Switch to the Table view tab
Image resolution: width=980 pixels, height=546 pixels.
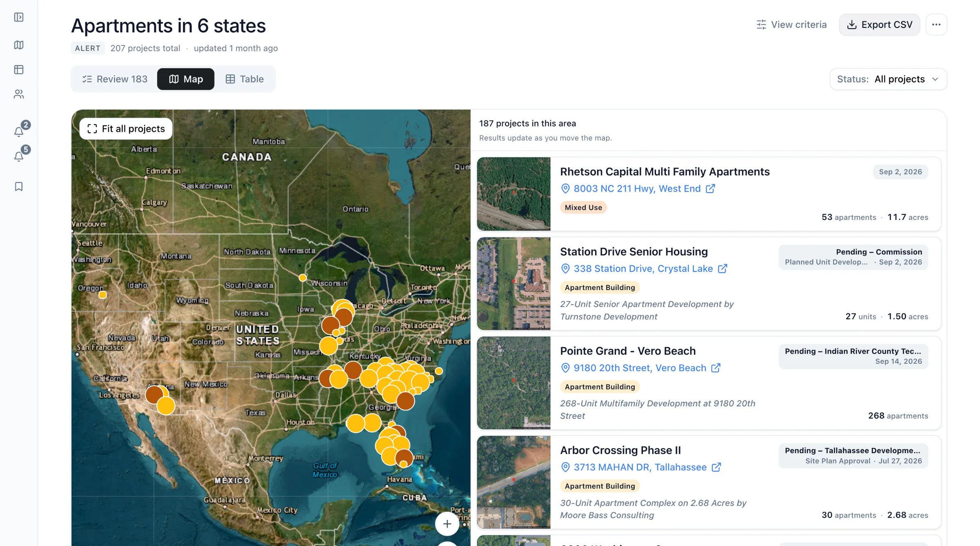245,79
